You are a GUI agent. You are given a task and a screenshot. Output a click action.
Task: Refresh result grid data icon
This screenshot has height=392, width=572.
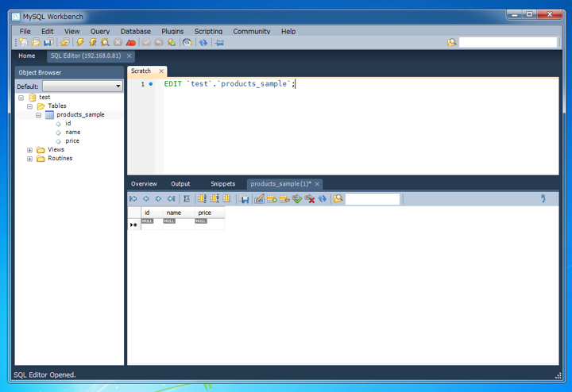pyautogui.click(x=322, y=199)
